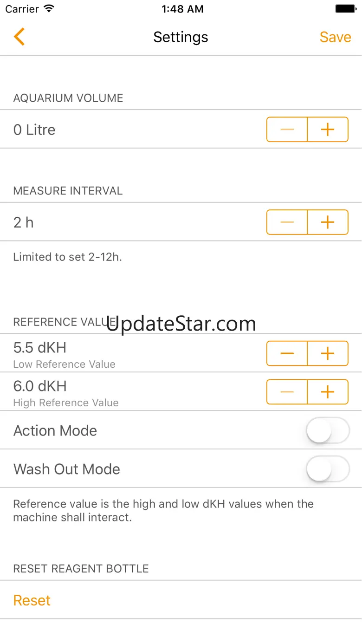Screen dimensions: 362x644
Task: Decrease aquarium volume with minus icon
Action: (x=287, y=130)
